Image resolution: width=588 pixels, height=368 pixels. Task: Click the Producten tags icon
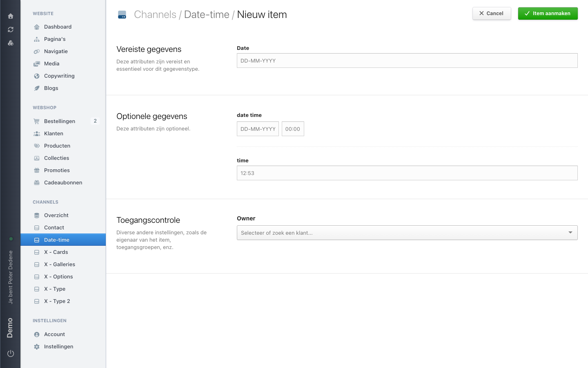(37, 146)
